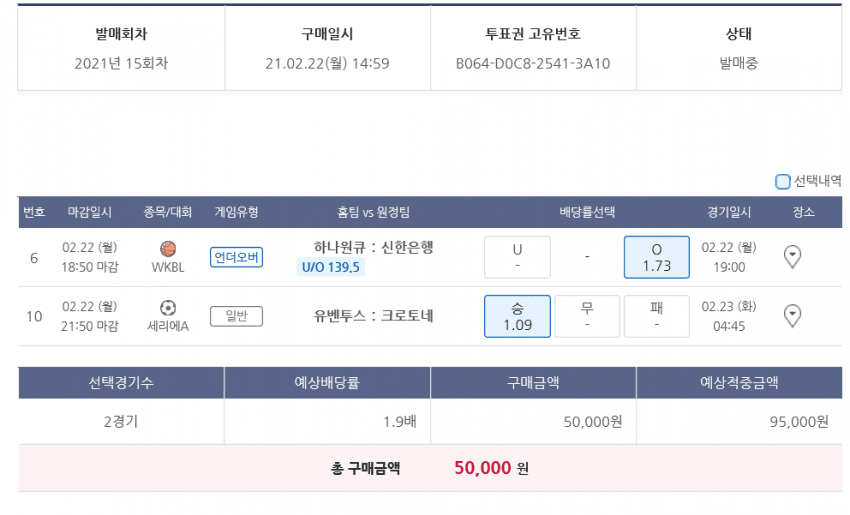Image resolution: width=850 pixels, height=515 pixels.
Task: Click the 배당률선택 column header
Action: [x=587, y=212]
